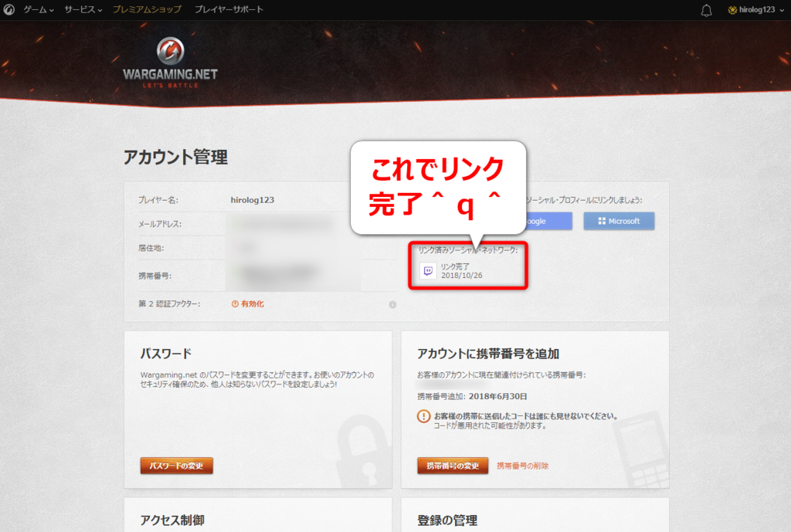
Task: Click アカウントに携帯番号を追加 heading
Action: (x=488, y=354)
